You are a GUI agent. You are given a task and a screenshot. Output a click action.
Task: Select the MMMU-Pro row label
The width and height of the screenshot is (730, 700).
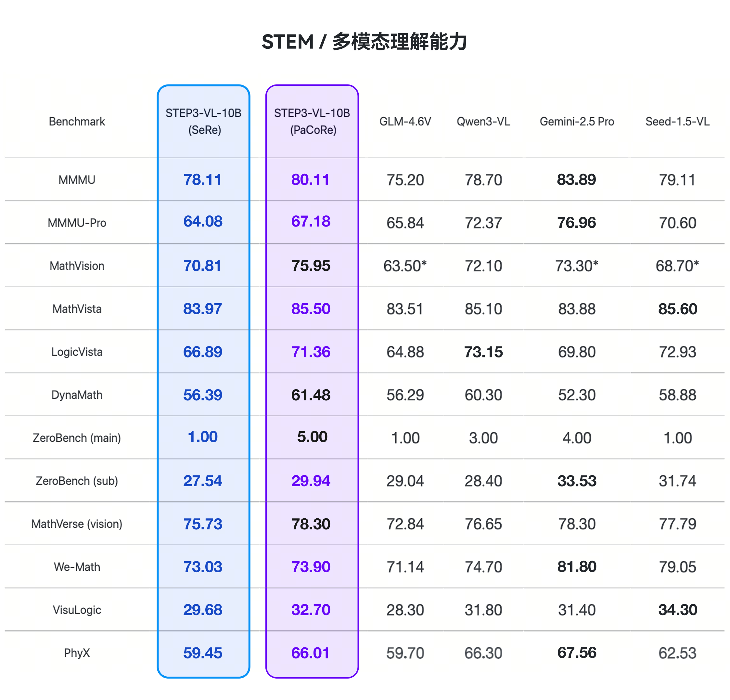77,222
